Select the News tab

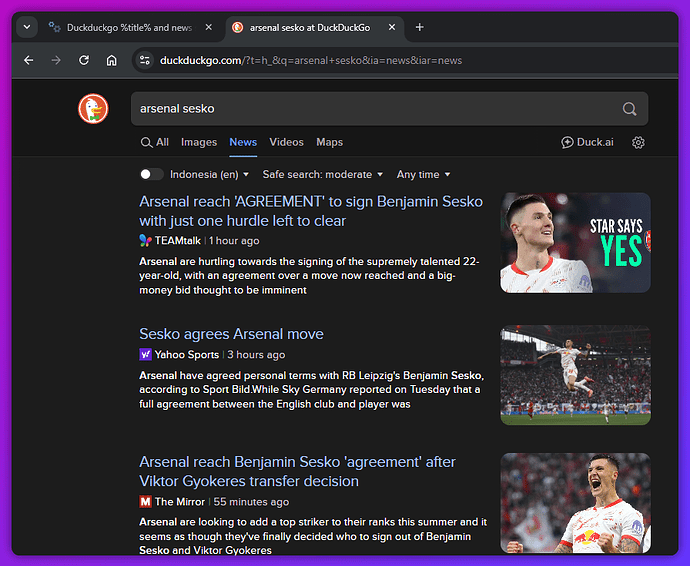pos(243,142)
